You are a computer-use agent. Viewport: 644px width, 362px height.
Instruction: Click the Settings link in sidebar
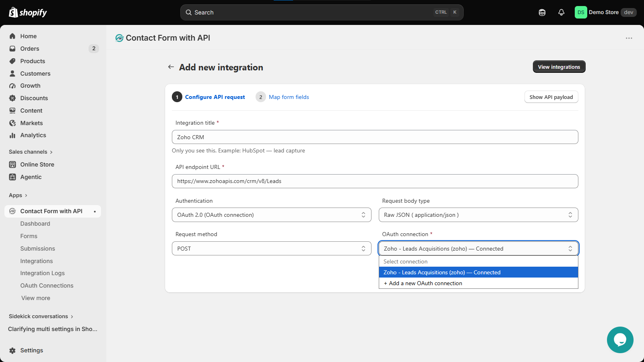32,350
